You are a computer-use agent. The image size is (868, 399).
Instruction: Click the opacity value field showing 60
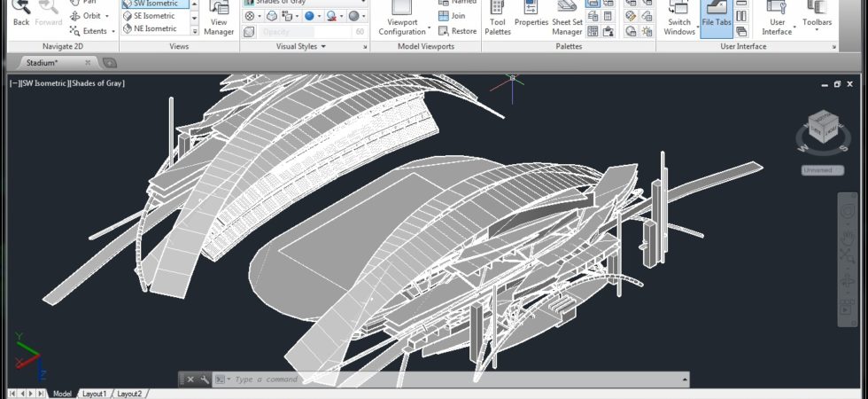[x=360, y=32]
